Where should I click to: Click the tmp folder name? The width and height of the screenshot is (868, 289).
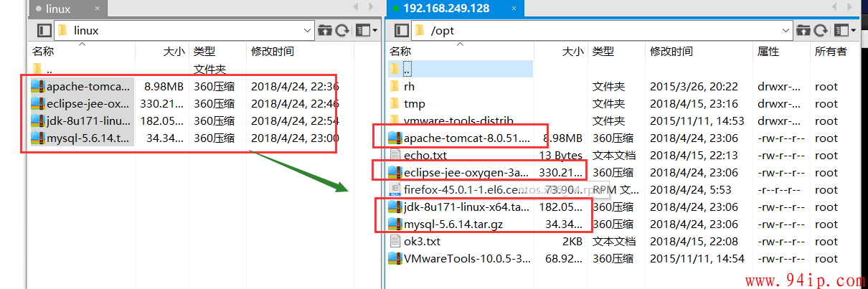[x=415, y=103]
